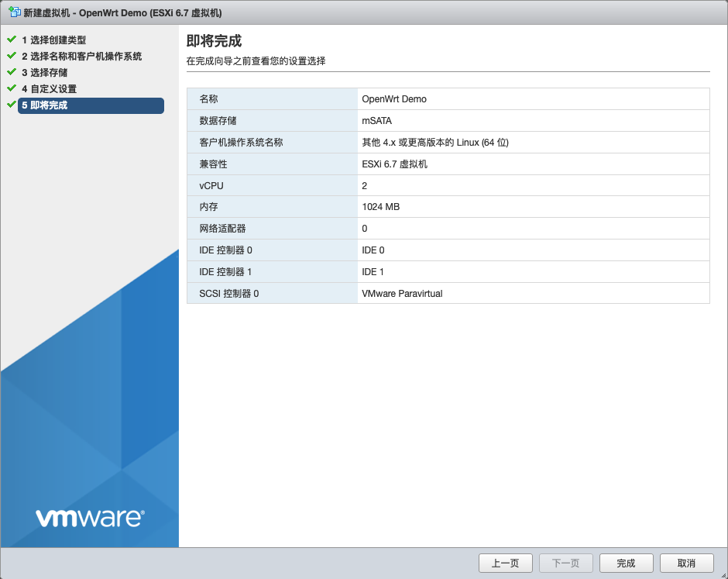
Task: Go to step 1 选择创建类型
Action: tap(54, 40)
